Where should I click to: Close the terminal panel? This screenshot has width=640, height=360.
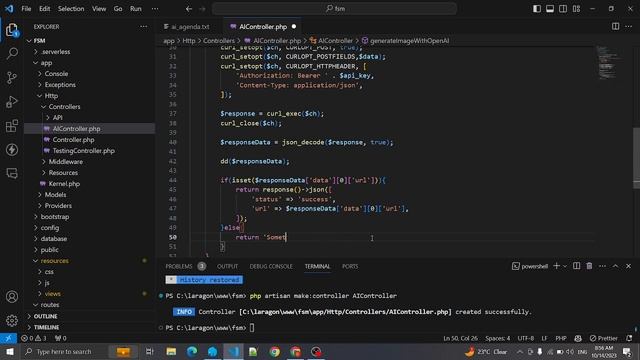pos(629,266)
